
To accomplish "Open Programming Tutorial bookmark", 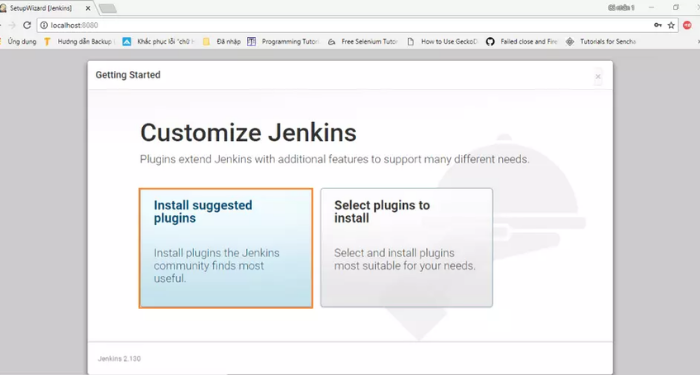I will click(x=283, y=42).
